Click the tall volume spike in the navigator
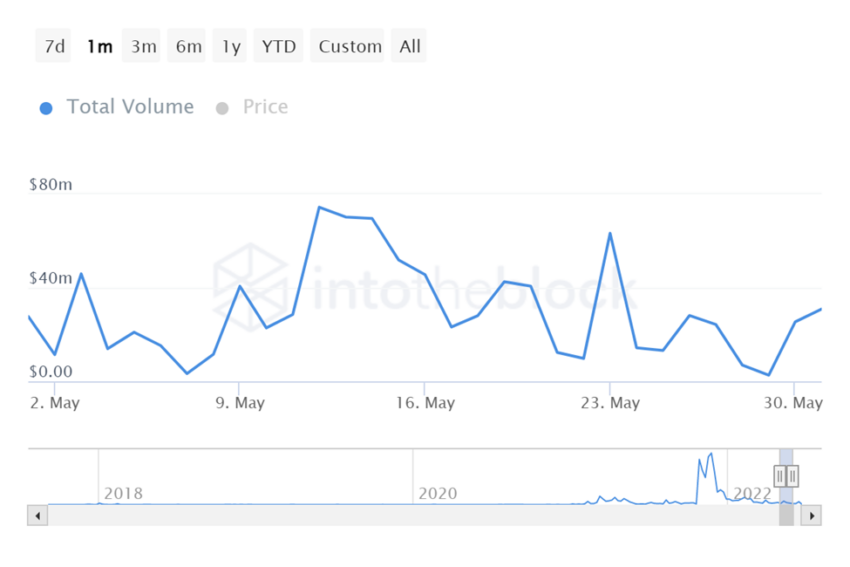Image resolution: width=850 pixels, height=567 pixels. click(x=710, y=456)
